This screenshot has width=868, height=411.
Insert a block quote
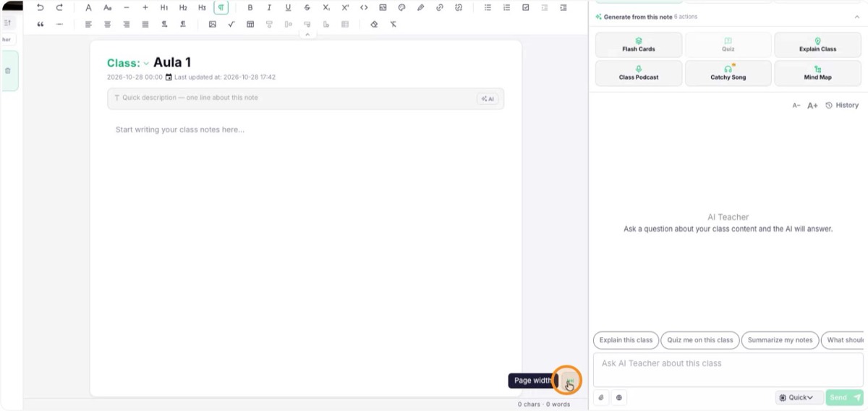pyautogui.click(x=41, y=24)
